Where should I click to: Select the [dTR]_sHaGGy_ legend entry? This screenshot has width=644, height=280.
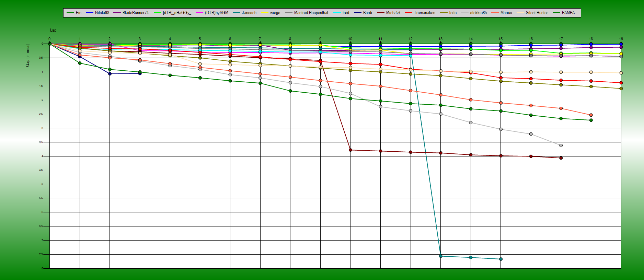(173, 13)
